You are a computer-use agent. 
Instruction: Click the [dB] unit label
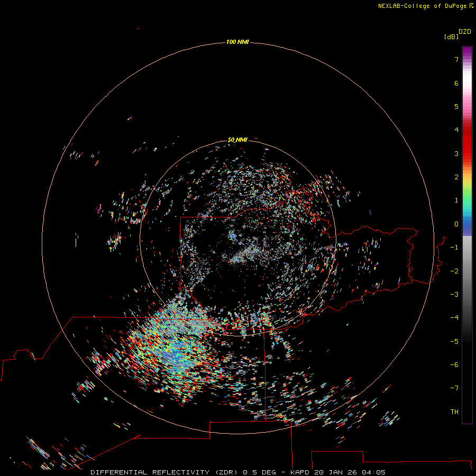click(x=452, y=37)
